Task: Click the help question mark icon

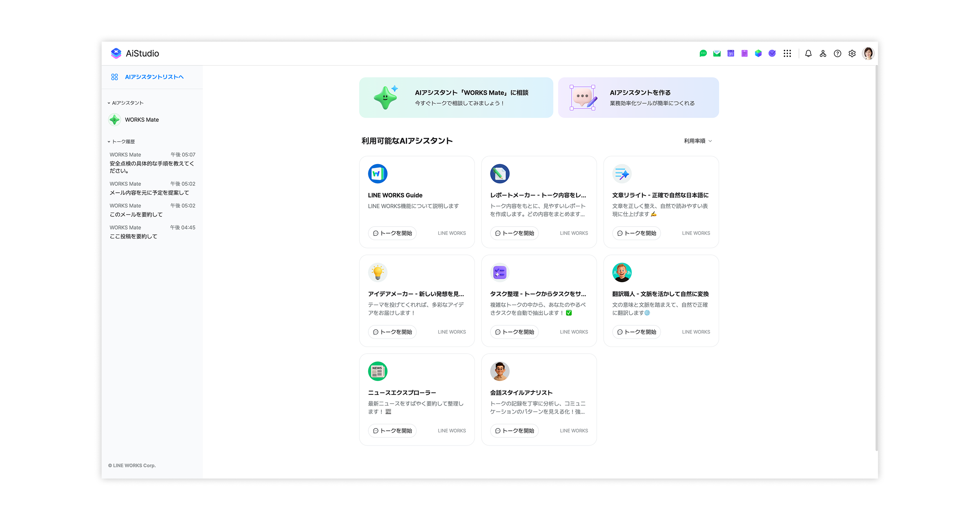Action: 837,53
